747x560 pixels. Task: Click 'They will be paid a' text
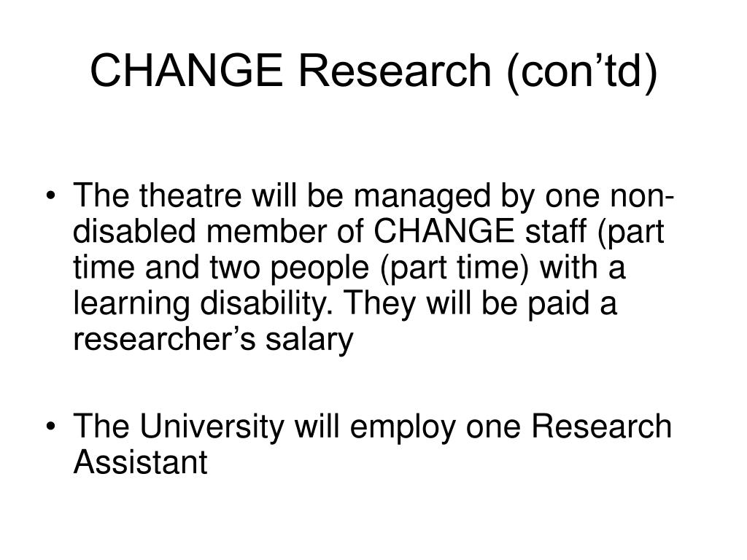click(x=480, y=305)
